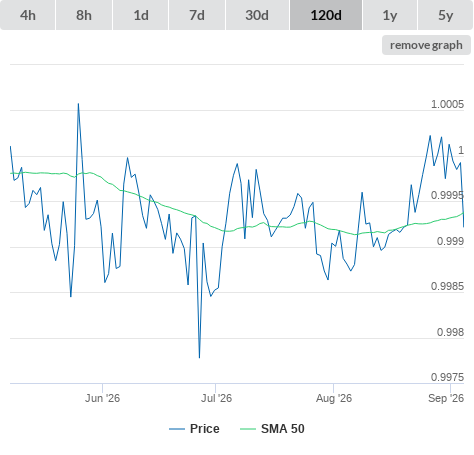Viewport: 474px width, 455px height.
Task: Toggle the SMA 50 legend label
Action: tap(283, 429)
